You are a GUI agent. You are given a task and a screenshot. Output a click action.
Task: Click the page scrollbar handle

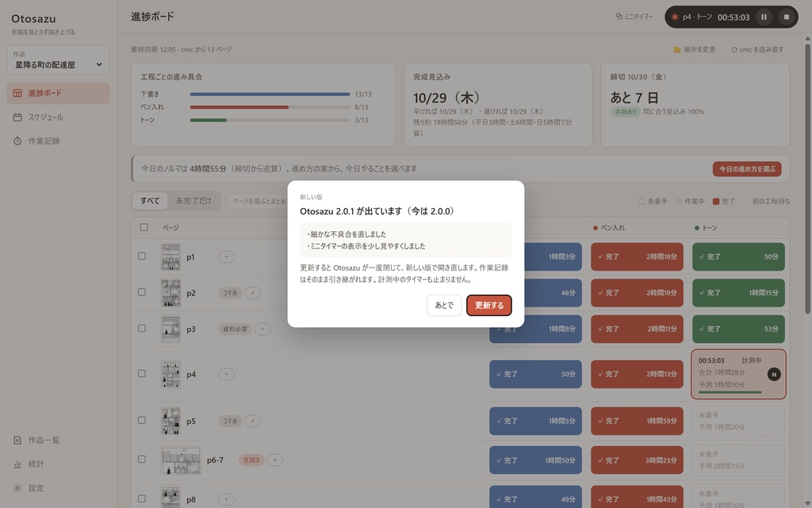807,179
